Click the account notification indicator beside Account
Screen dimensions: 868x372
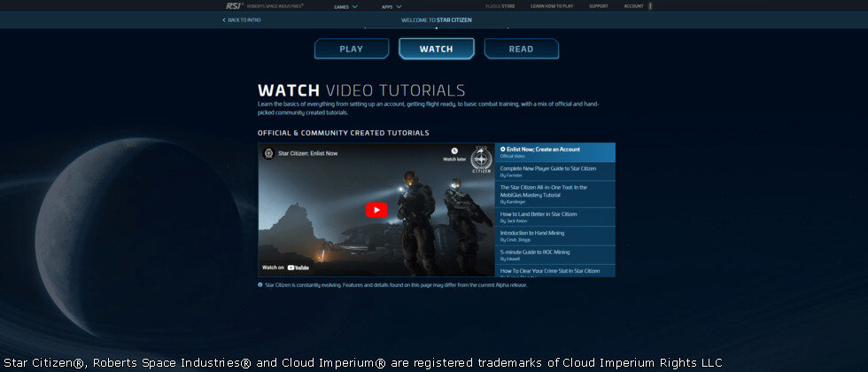point(650,6)
